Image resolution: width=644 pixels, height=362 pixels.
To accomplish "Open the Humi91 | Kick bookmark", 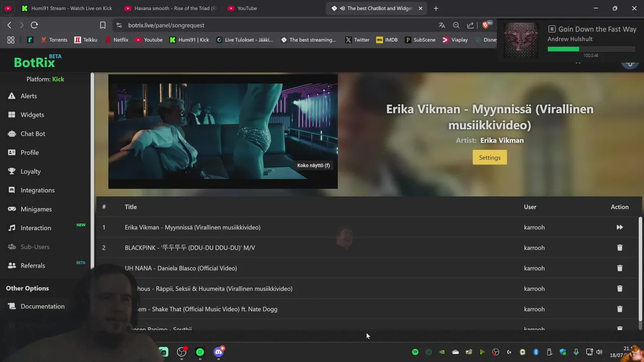I will click(x=189, y=40).
